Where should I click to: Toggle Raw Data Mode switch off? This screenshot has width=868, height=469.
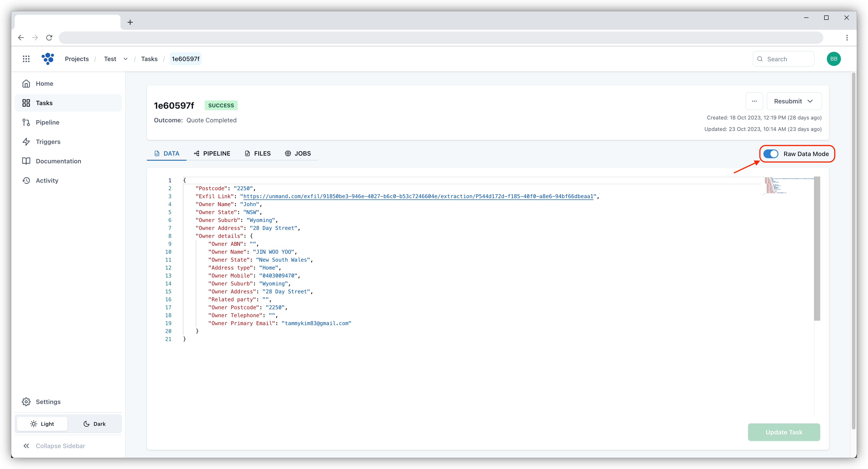pyautogui.click(x=771, y=154)
